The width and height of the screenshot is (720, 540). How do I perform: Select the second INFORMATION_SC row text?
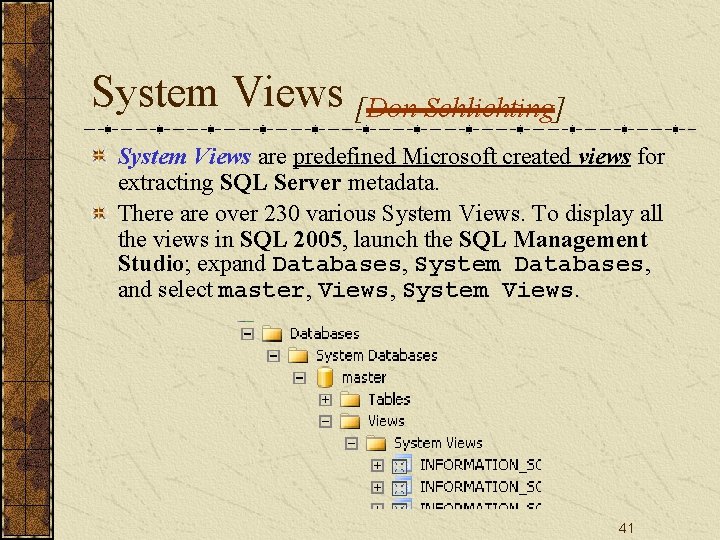[480, 487]
